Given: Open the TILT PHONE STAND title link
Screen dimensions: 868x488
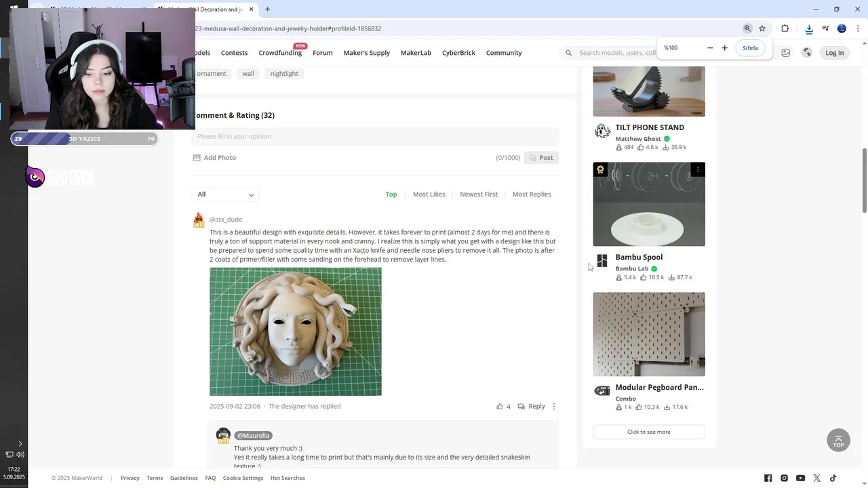Looking at the screenshot, I should point(650,127).
